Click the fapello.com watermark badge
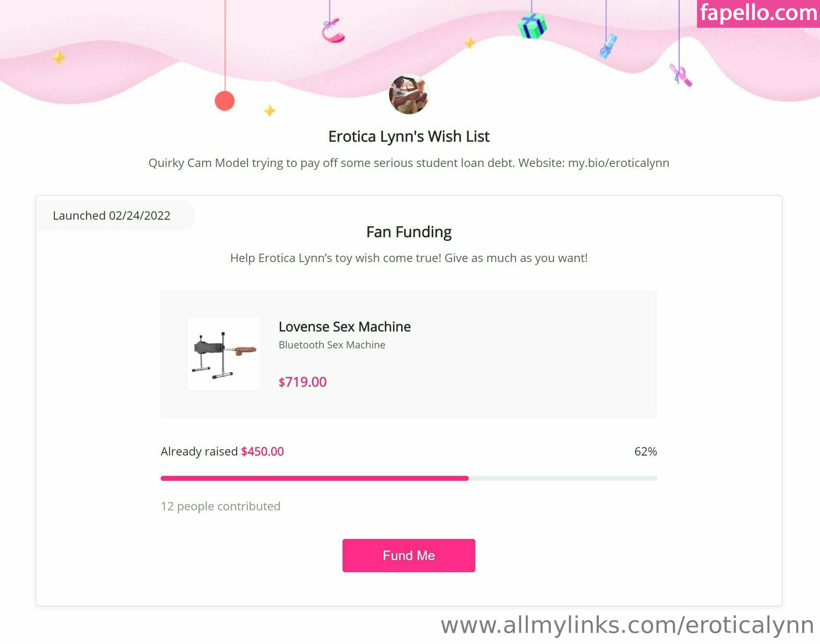 (758, 13)
